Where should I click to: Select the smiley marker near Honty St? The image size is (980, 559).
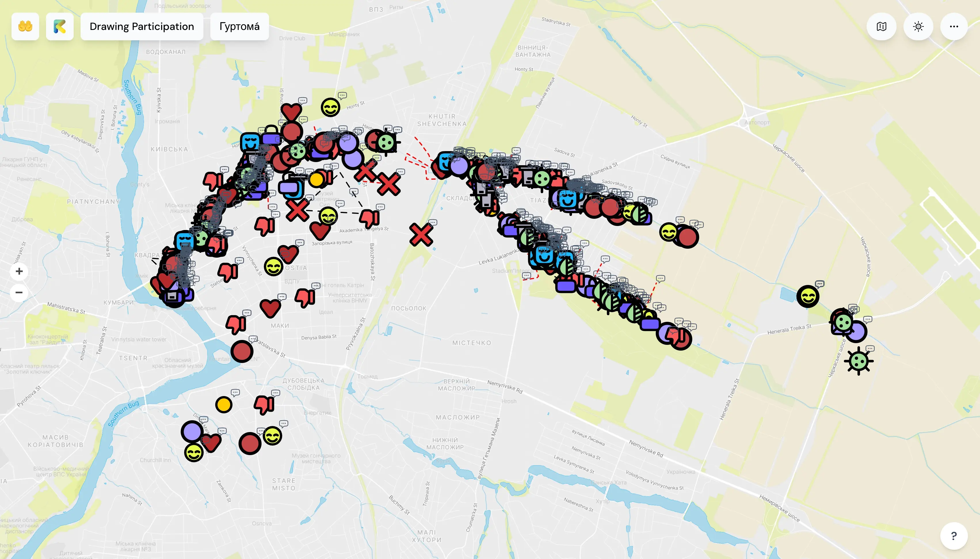pyautogui.click(x=330, y=107)
